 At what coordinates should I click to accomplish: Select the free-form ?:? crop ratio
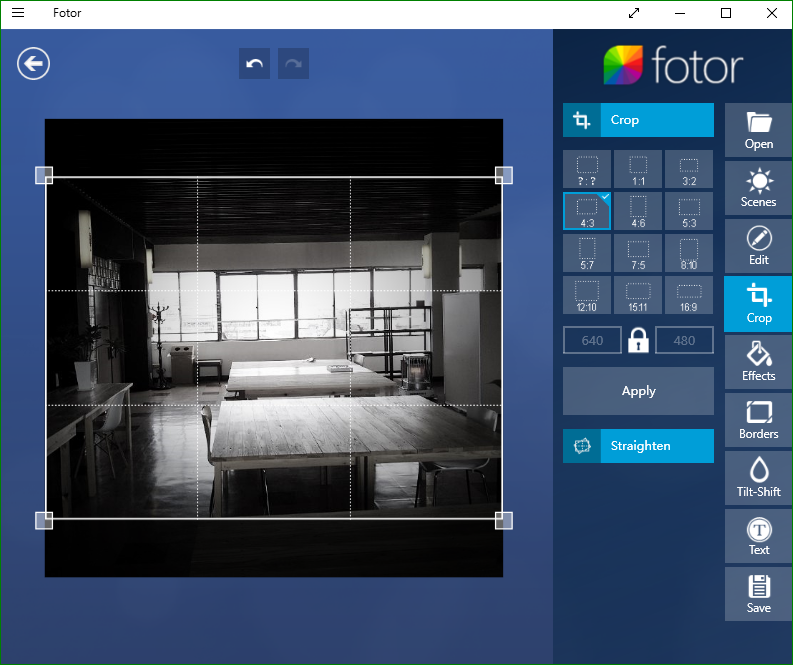[x=587, y=169]
